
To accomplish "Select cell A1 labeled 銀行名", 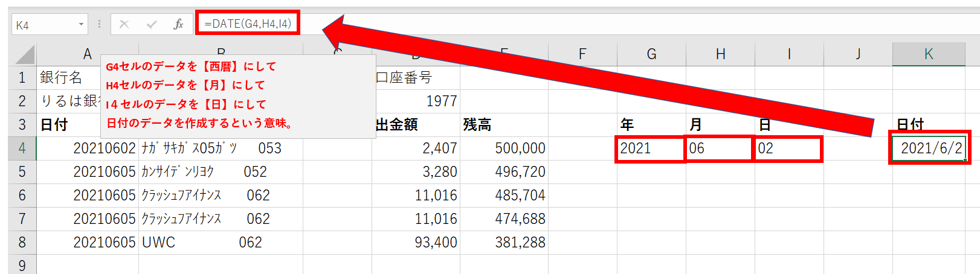I will 66,78.
